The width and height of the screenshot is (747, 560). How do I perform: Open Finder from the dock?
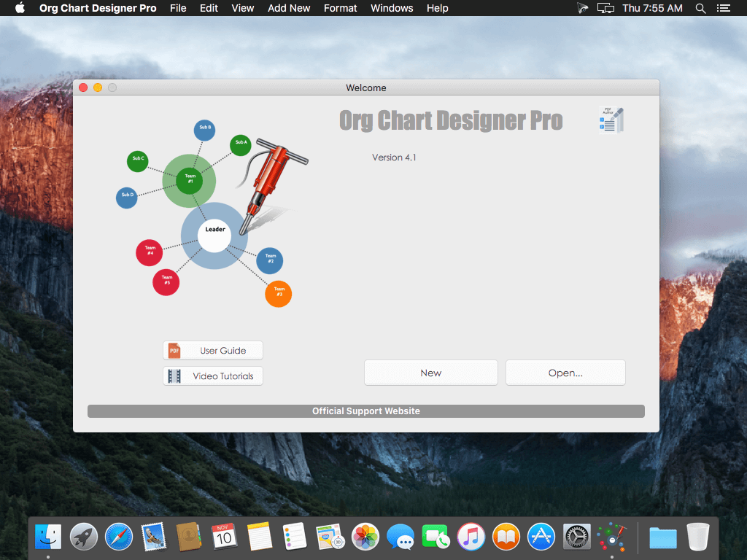point(48,536)
